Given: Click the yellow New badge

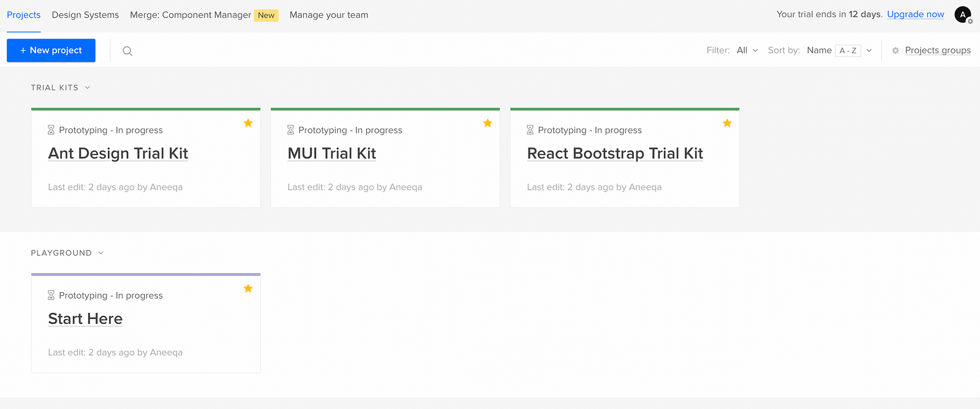Looking at the screenshot, I should (266, 15).
